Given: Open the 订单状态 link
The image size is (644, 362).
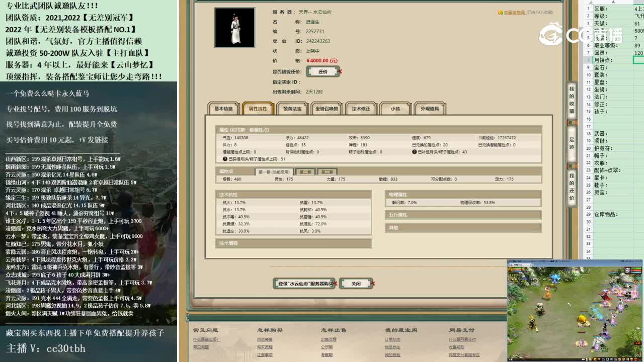Looking at the screenshot, I should (x=392, y=340).
